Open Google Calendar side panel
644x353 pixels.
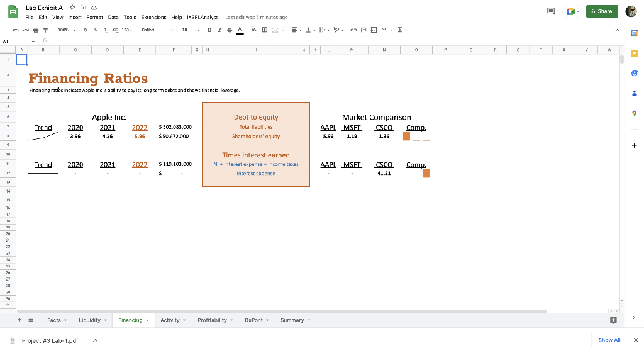(634, 33)
